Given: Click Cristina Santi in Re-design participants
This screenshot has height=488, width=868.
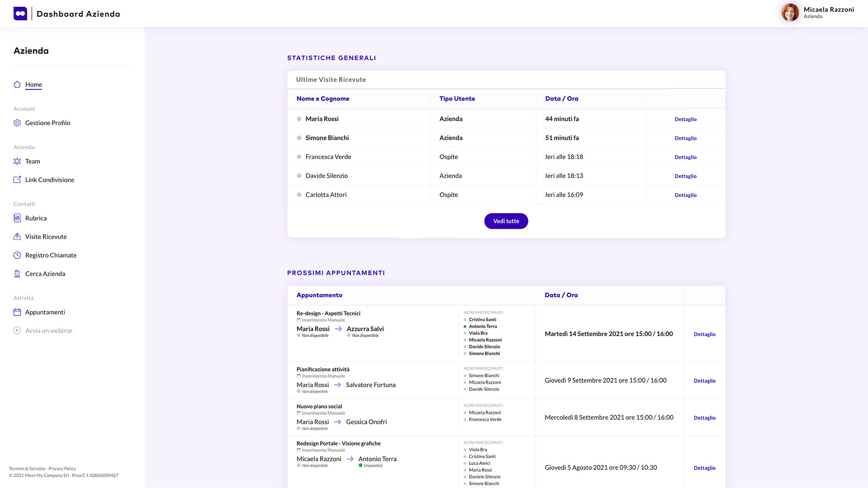Looking at the screenshot, I should pos(482,319).
